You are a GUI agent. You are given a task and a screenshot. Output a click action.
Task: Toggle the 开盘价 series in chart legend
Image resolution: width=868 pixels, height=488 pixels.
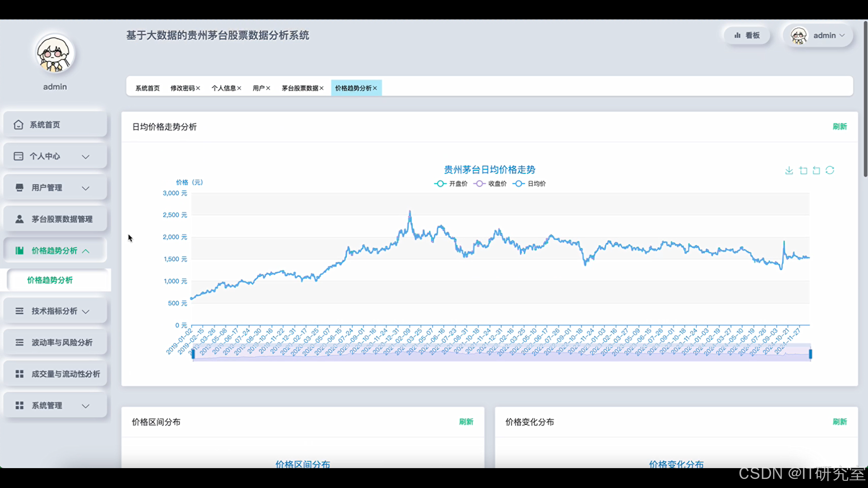tap(451, 183)
